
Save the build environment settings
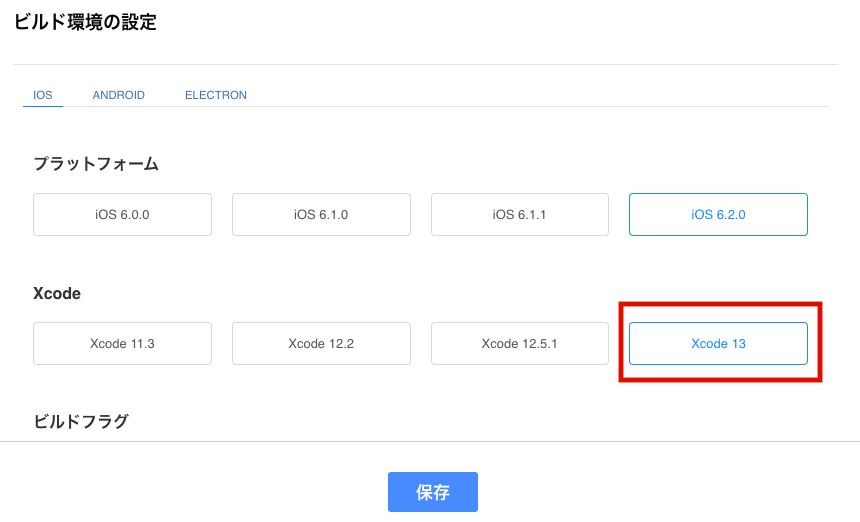[x=433, y=492]
